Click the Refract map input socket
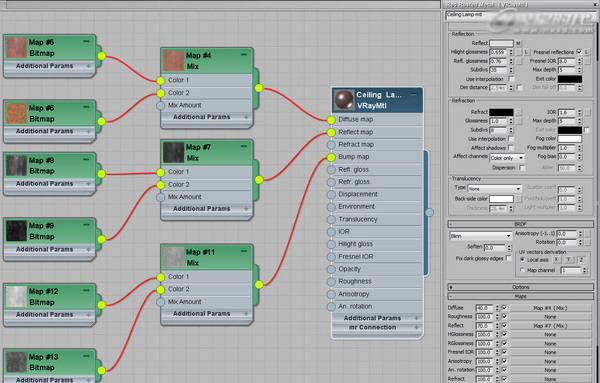The height and width of the screenshot is (383, 600). pyautogui.click(x=331, y=145)
